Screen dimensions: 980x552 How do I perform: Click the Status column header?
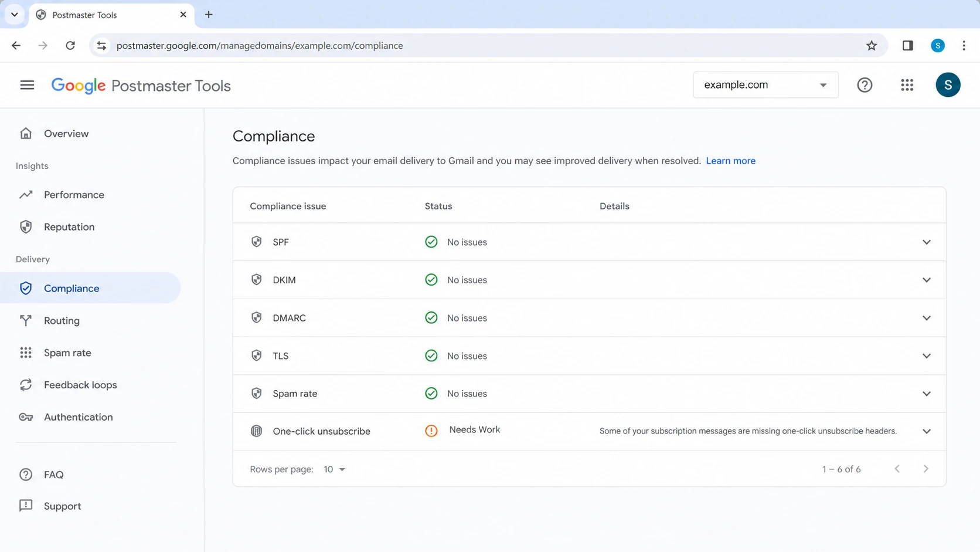coord(438,206)
